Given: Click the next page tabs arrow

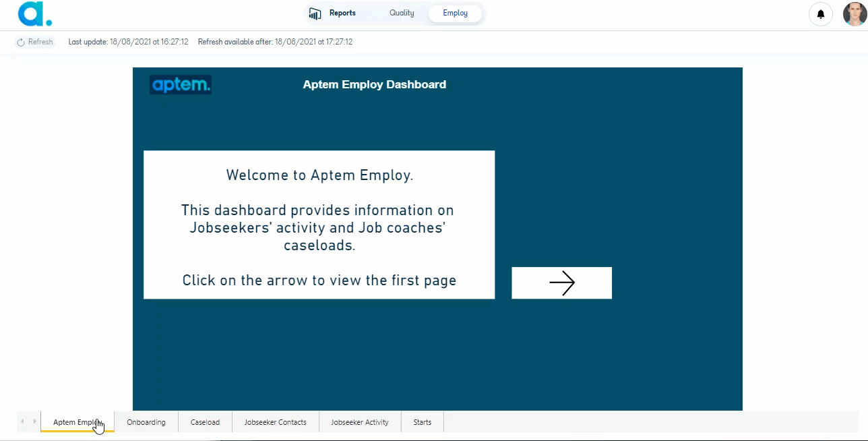Looking at the screenshot, I should (x=34, y=421).
